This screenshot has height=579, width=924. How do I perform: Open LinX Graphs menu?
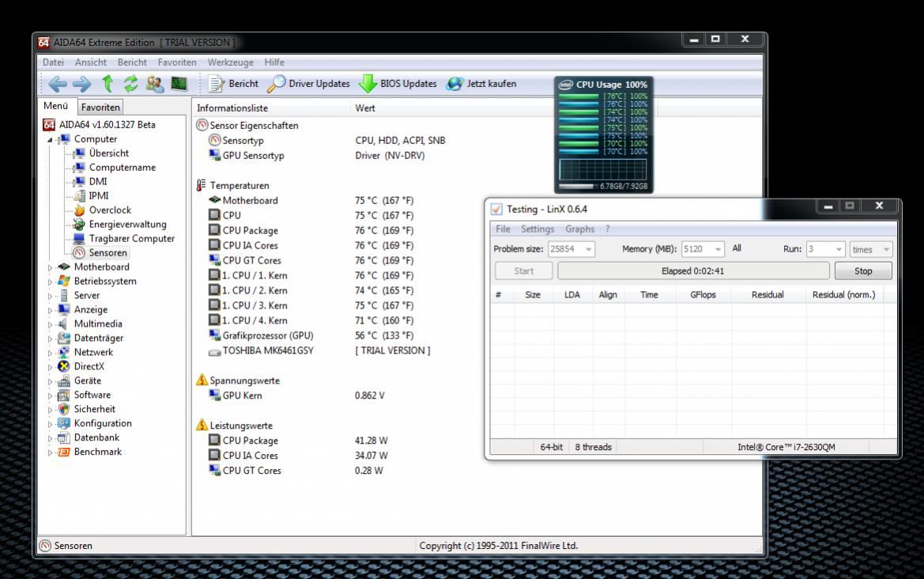point(580,229)
